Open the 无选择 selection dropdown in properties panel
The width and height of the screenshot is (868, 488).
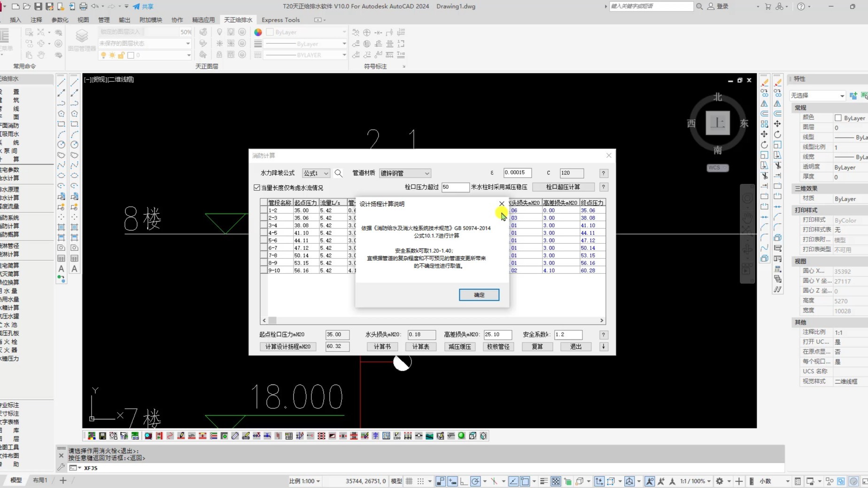[x=817, y=96]
